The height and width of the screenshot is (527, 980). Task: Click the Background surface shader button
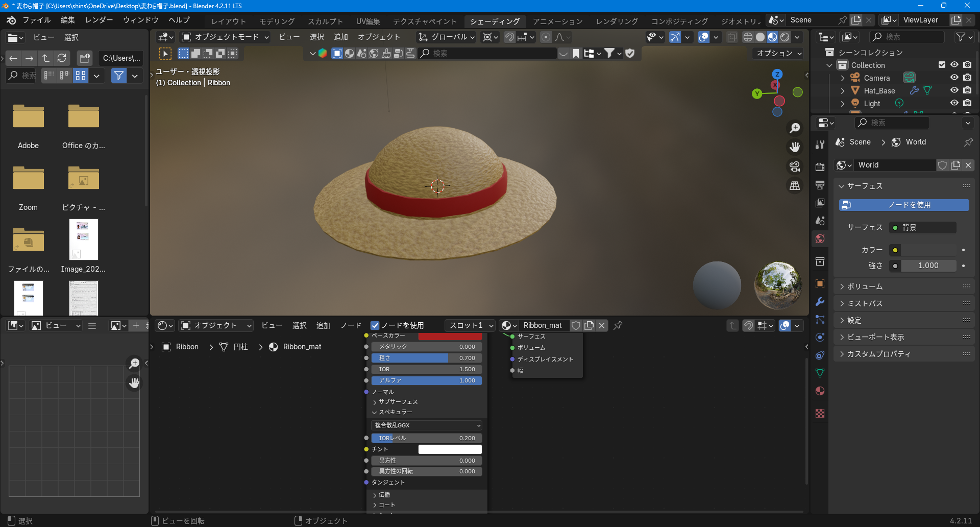923,227
